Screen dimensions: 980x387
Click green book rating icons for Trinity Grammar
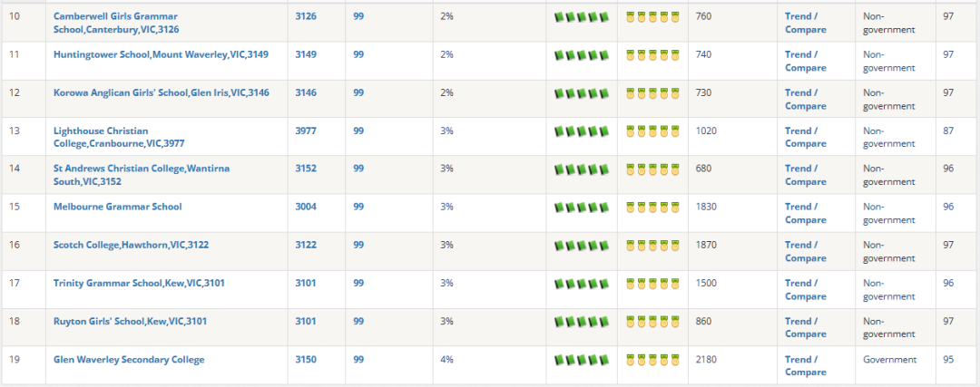click(582, 284)
